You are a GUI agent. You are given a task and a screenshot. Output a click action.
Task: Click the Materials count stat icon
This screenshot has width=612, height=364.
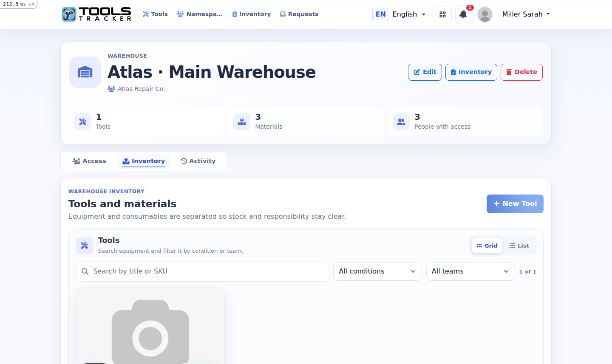click(242, 122)
